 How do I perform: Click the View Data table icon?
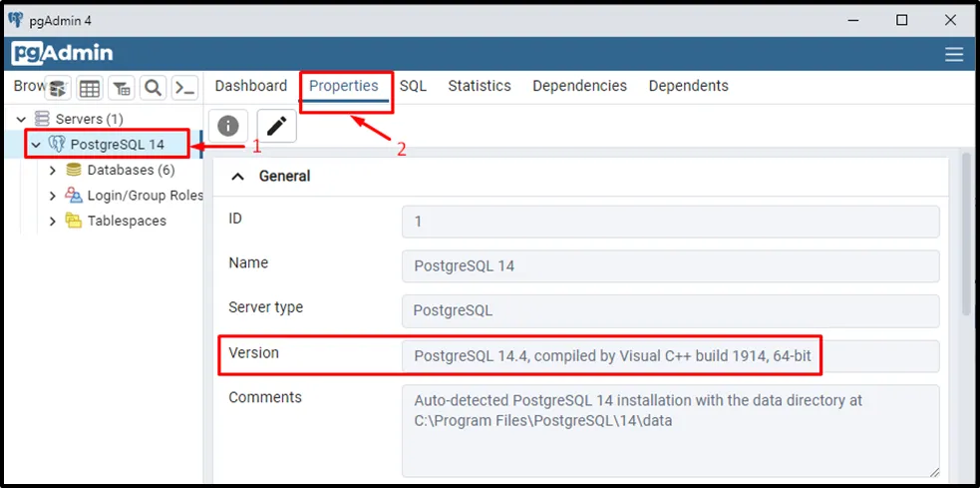pos(90,88)
